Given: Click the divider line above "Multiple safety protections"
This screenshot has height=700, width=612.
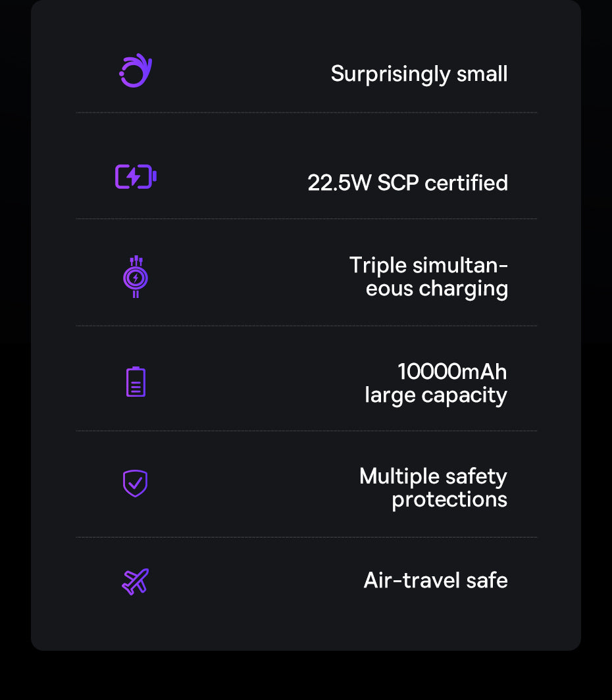Looking at the screenshot, I should tap(306, 431).
